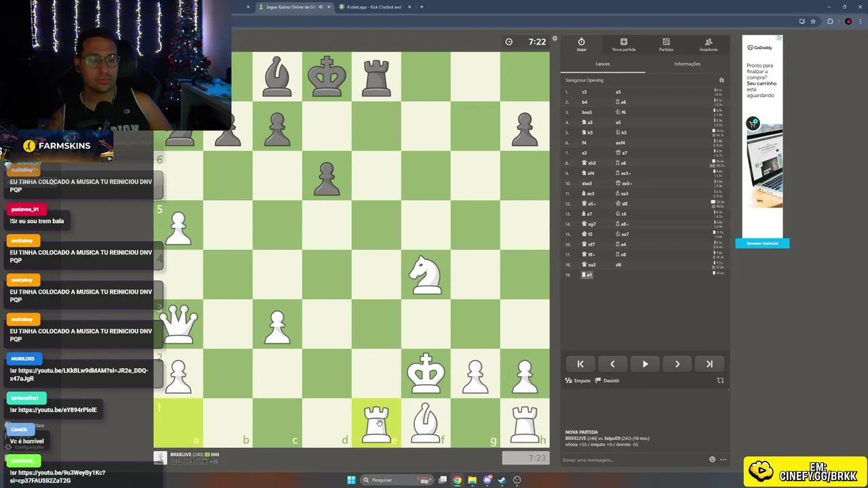
Task: Switch to the Jogue Xadrez Online browser tab
Action: [290, 7]
